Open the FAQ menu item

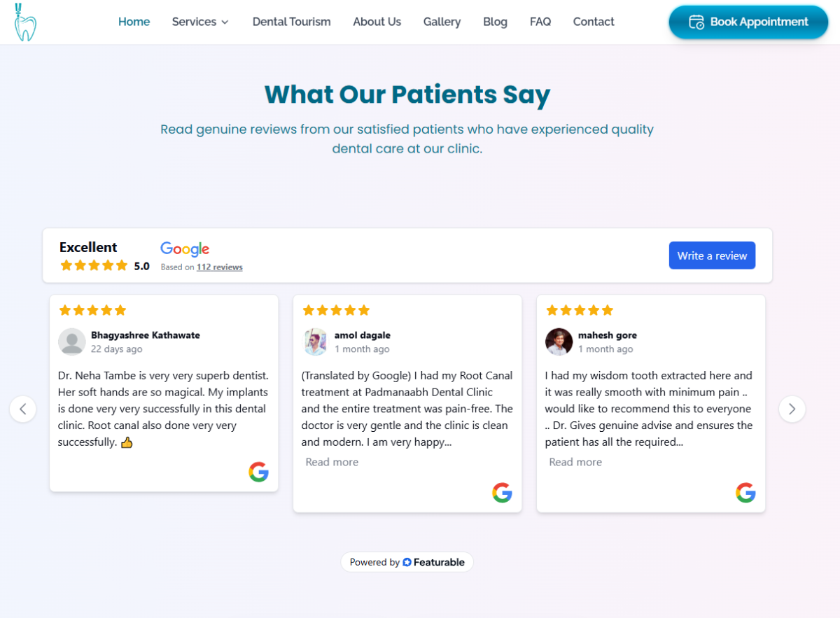coord(540,22)
